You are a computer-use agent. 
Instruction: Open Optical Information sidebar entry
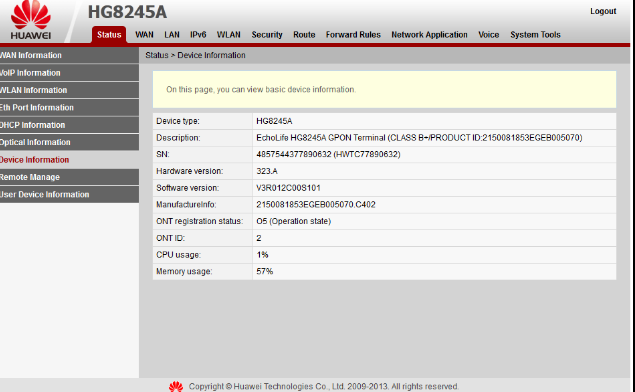(x=69, y=143)
